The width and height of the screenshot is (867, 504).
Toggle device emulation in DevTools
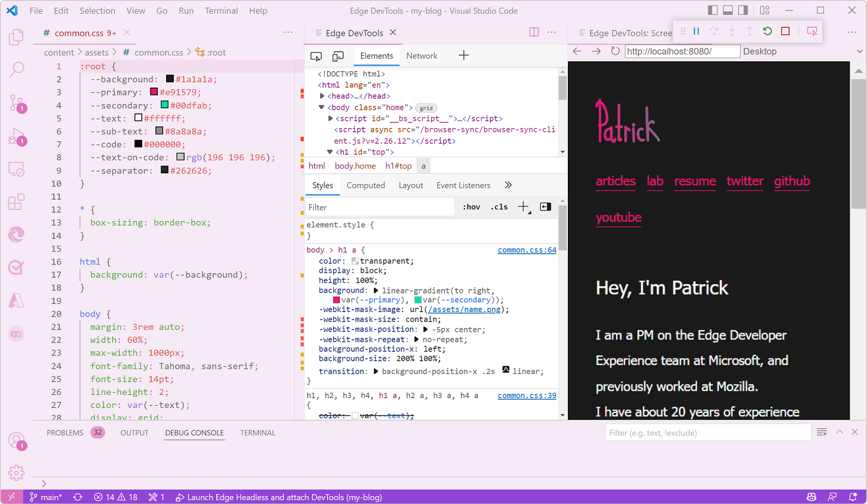tap(338, 56)
